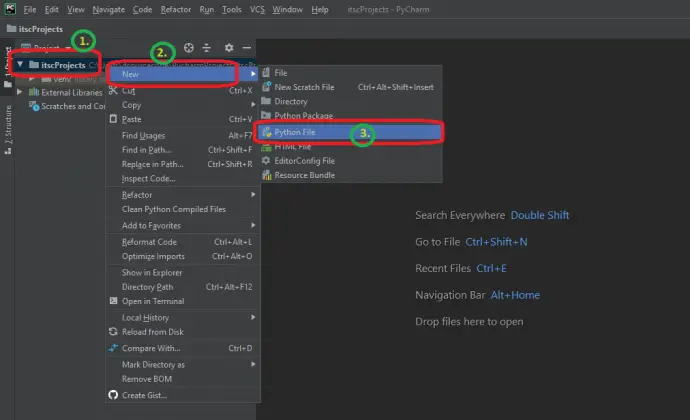Select EditorConfig File option

(x=304, y=160)
